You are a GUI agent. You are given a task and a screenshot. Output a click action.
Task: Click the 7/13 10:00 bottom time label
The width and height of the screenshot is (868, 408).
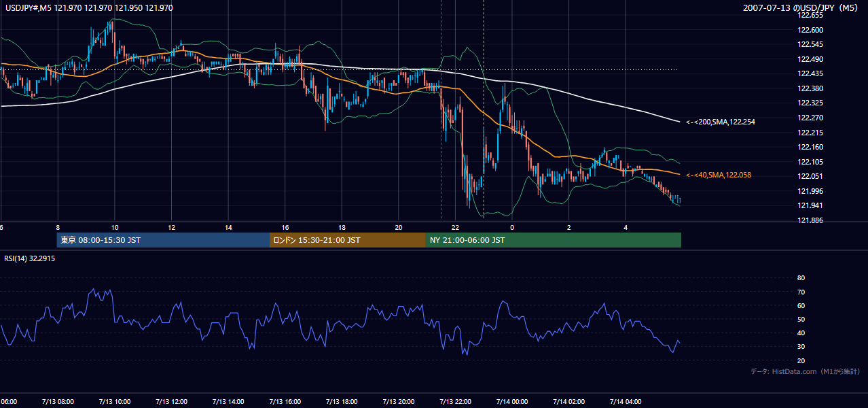coord(114,401)
